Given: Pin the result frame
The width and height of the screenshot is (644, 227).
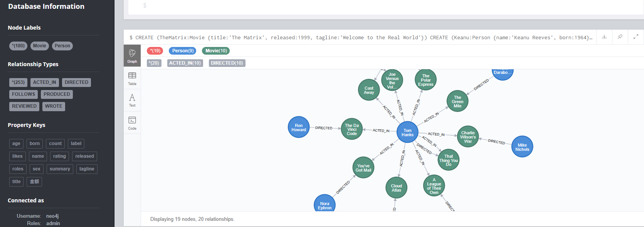Looking at the screenshot, I should (x=620, y=37).
